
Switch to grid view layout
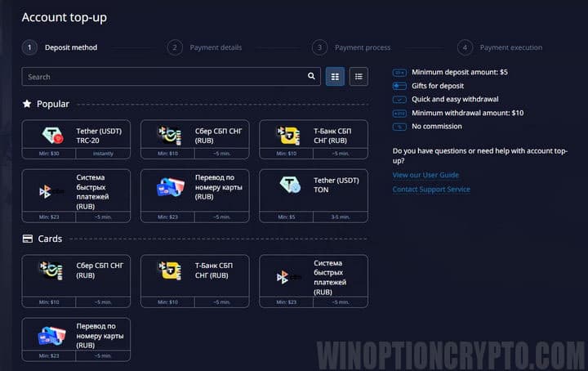pyautogui.click(x=335, y=77)
